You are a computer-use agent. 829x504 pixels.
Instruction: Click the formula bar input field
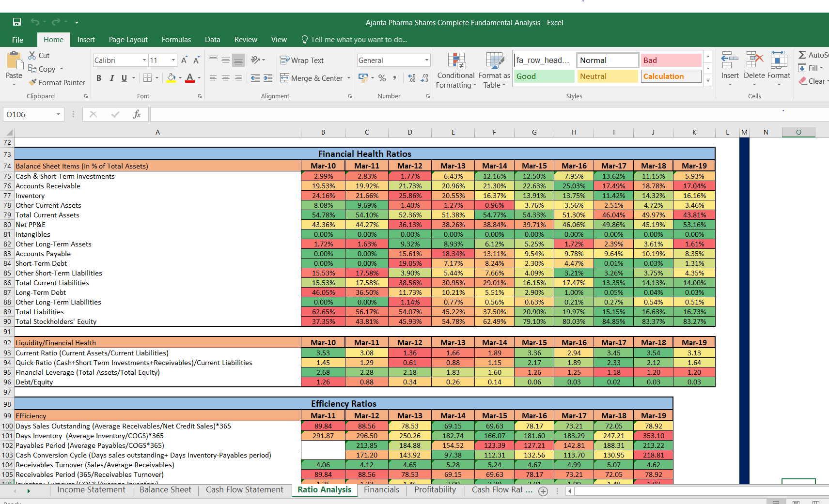(x=489, y=115)
